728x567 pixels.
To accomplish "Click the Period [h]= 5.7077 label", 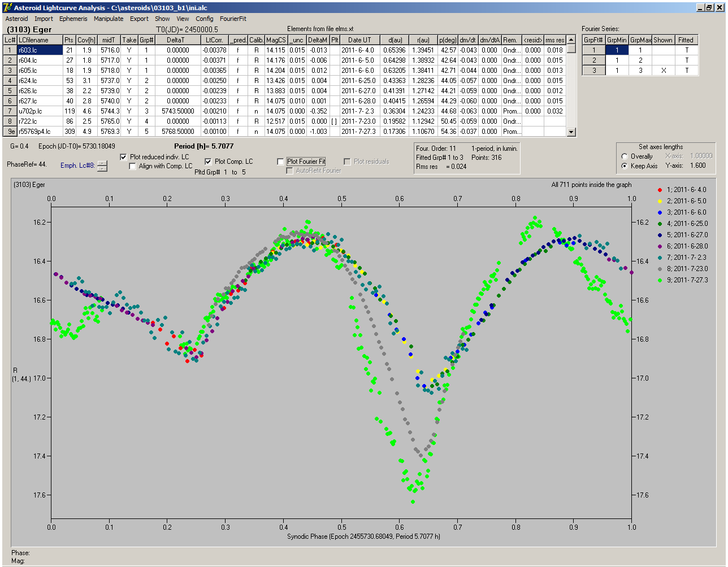I will [203, 146].
